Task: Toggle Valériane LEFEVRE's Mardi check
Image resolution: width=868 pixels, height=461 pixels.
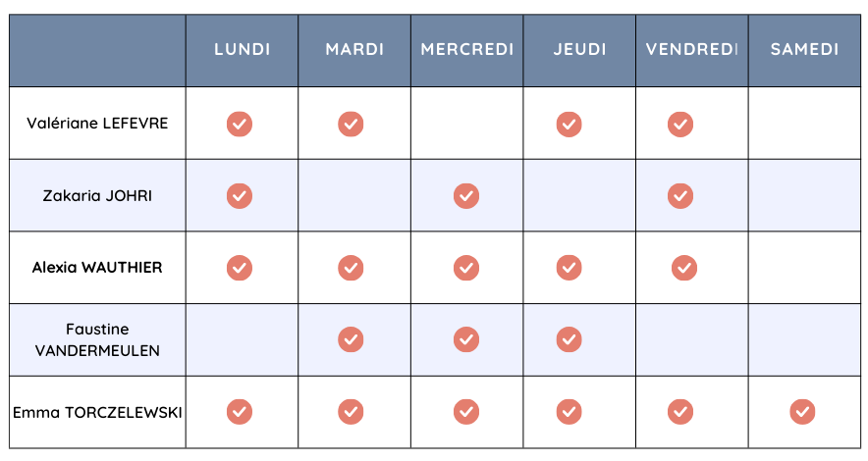Action: pos(351,124)
